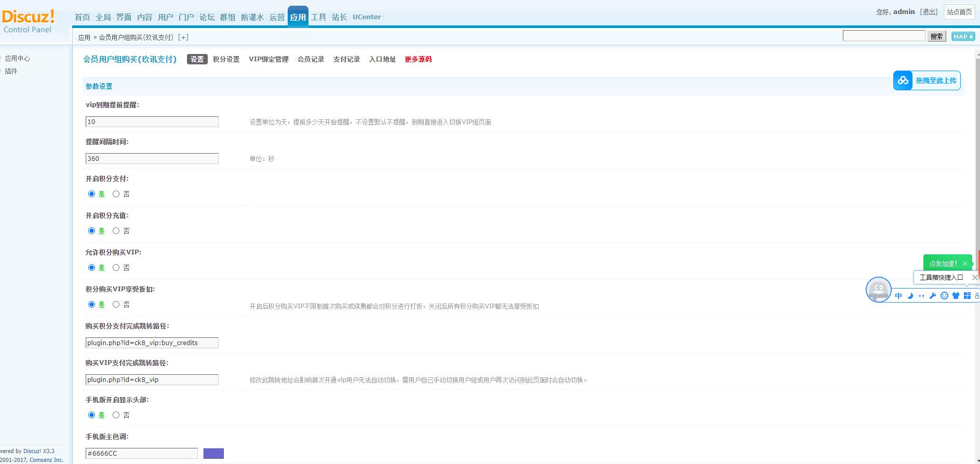Click the 退出 logout link
Screen dimensions: 980x464
(929, 12)
